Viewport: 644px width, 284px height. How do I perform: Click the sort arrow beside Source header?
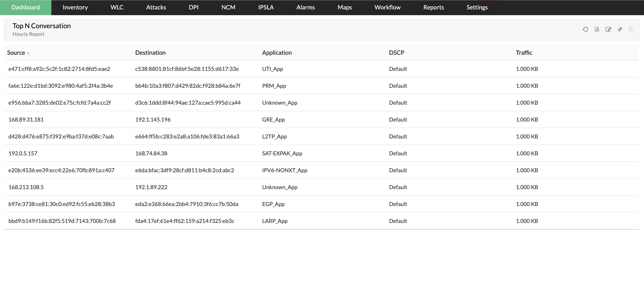pos(28,53)
